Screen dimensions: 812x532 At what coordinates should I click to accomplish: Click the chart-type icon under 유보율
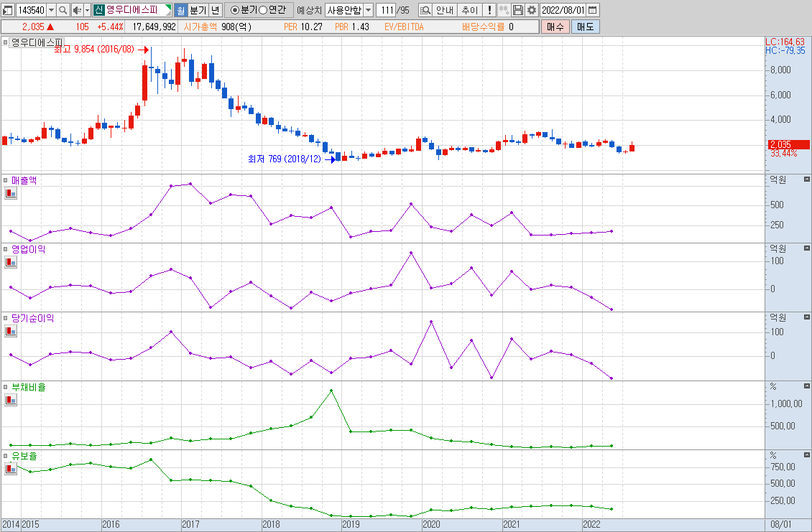pyautogui.click(x=11, y=469)
